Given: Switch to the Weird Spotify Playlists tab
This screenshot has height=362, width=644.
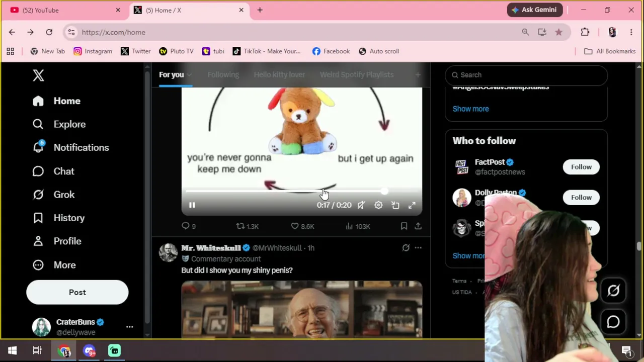Looking at the screenshot, I should pos(357,75).
